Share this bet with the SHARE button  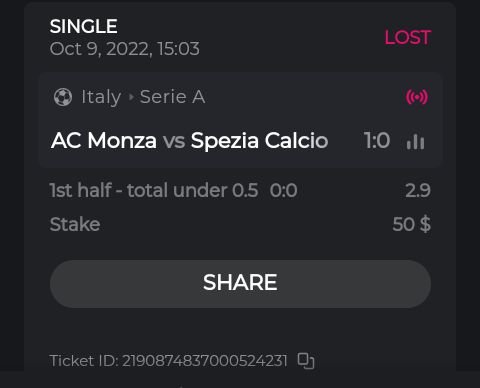pos(240,284)
